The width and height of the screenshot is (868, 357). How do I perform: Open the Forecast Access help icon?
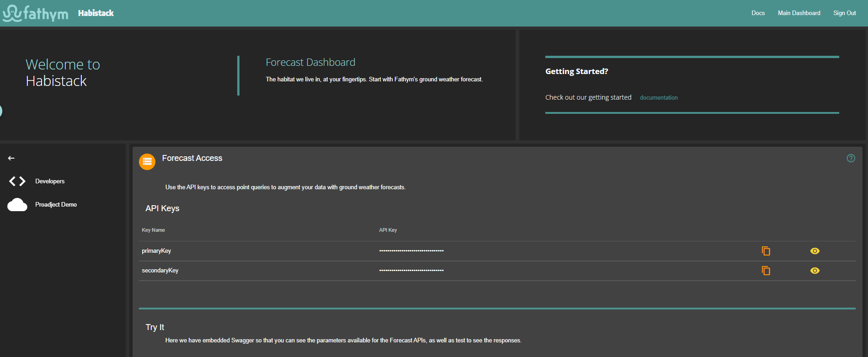(x=851, y=158)
